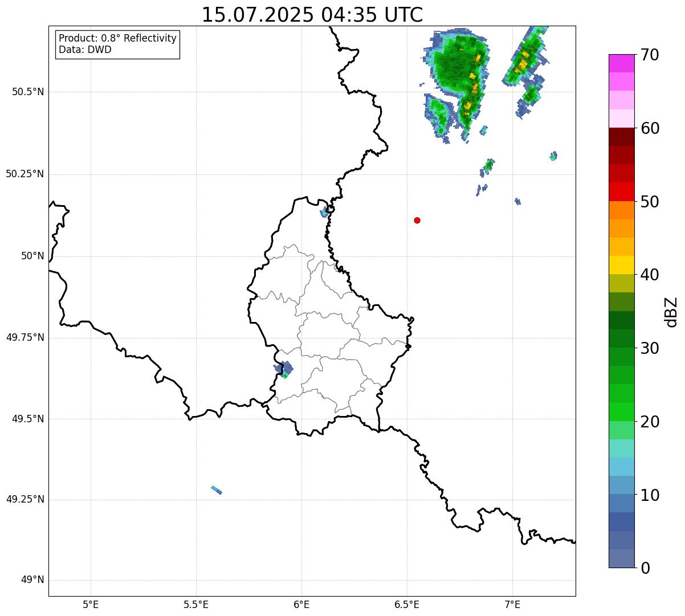Click the dBZ colorbar axis label
The width and height of the screenshot is (685, 616).
(x=671, y=311)
